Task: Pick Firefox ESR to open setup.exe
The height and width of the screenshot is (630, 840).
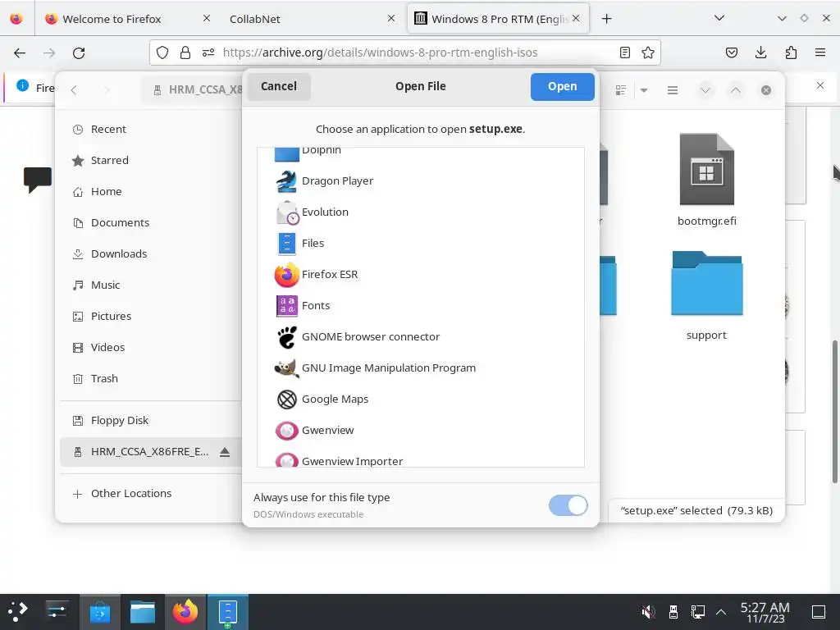Action: (421, 274)
